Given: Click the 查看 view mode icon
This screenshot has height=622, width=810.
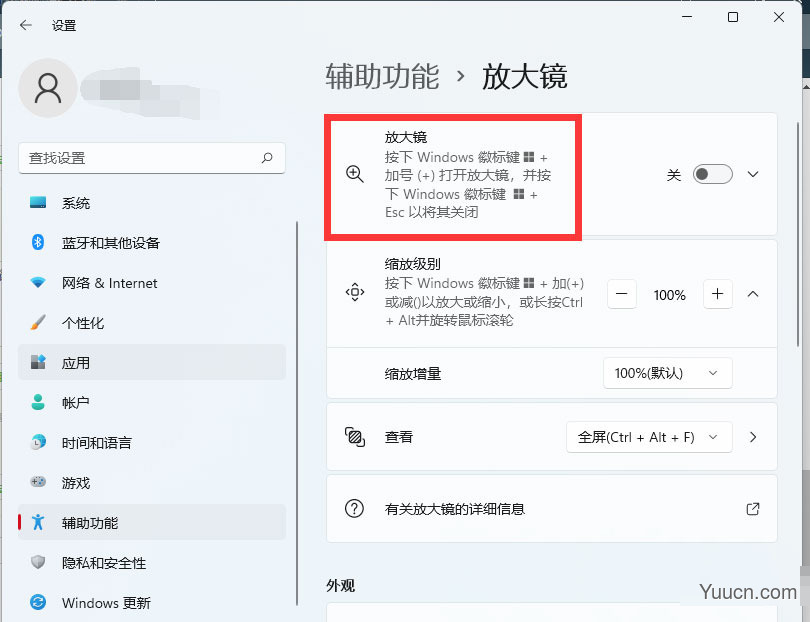Looking at the screenshot, I should 354,437.
